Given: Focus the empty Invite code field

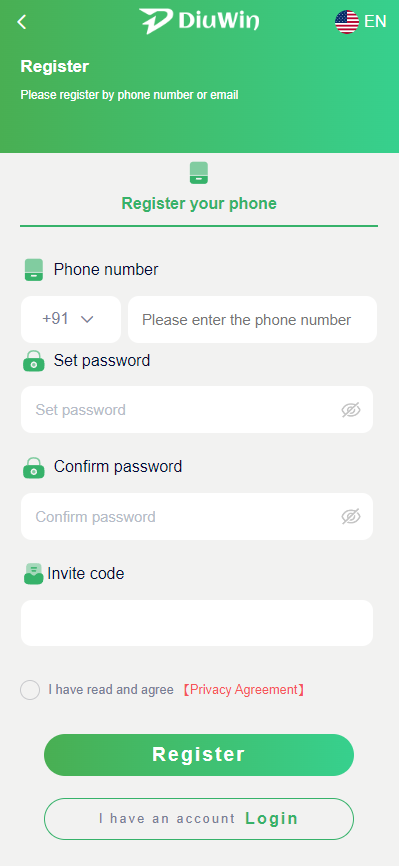Looking at the screenshot, I should pos(197,623).
